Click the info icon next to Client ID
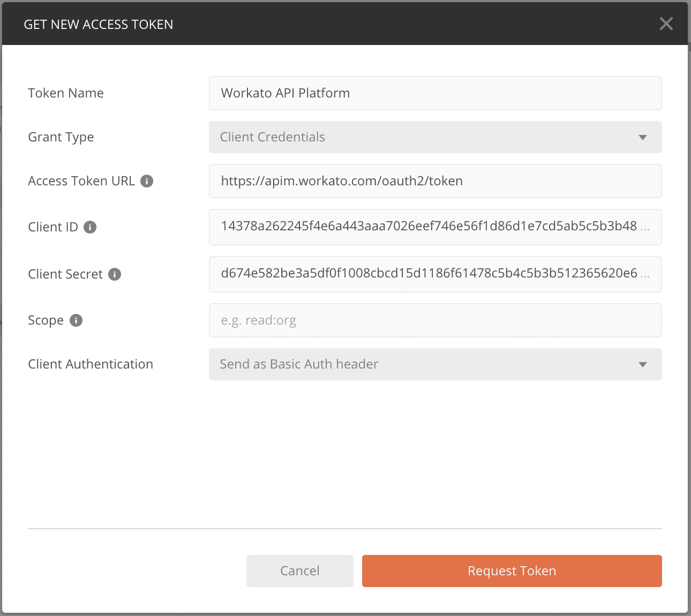691x616 pixels. tap(90, 227)
